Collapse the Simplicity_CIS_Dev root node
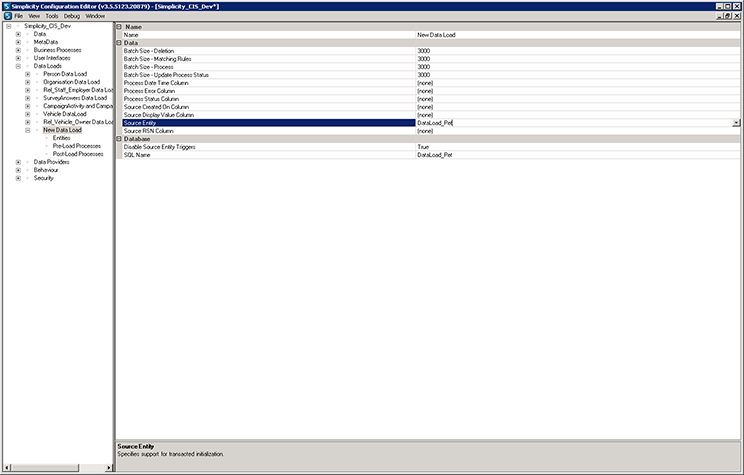The height and width of the screenshot is (475, 744). pyautogui.click(x=9, y=26)
